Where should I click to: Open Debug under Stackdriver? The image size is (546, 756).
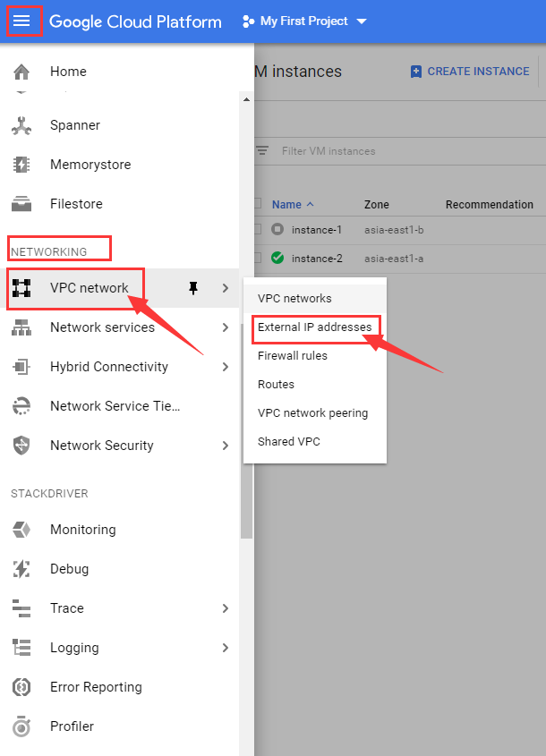70,569
